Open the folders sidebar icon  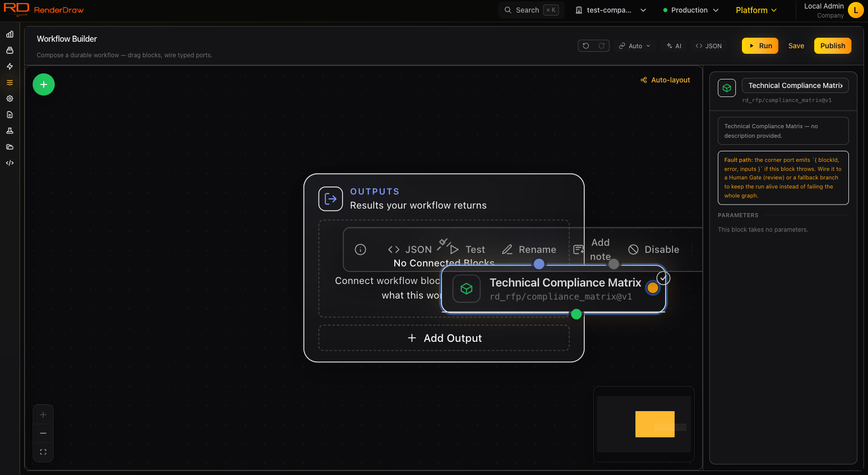click(10, 147)
